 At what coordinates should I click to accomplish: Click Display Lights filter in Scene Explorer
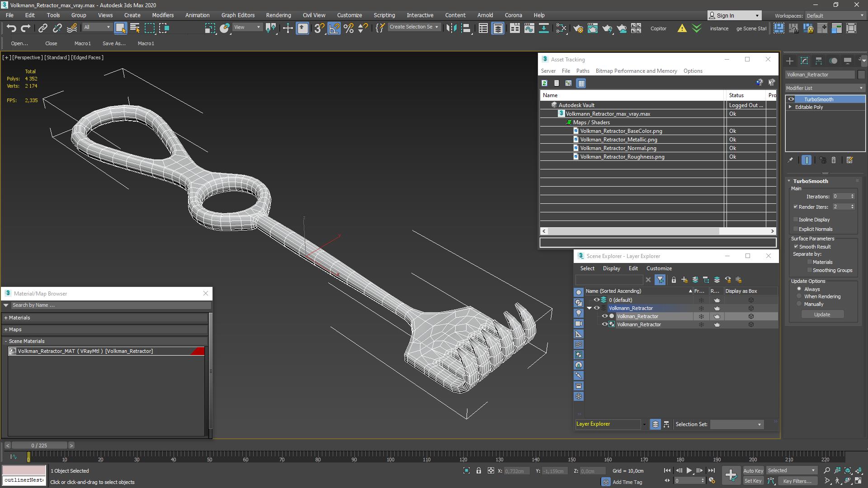[x=579, y=313]
